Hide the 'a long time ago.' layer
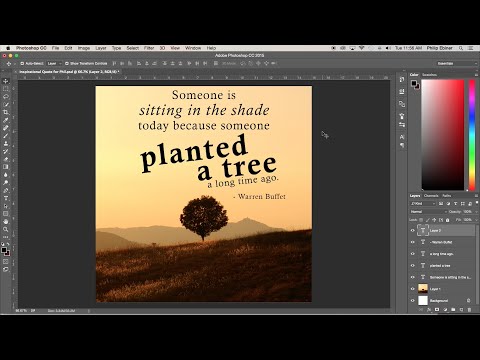The width and height of the screenshot is (480, 360). click(413, 254)
